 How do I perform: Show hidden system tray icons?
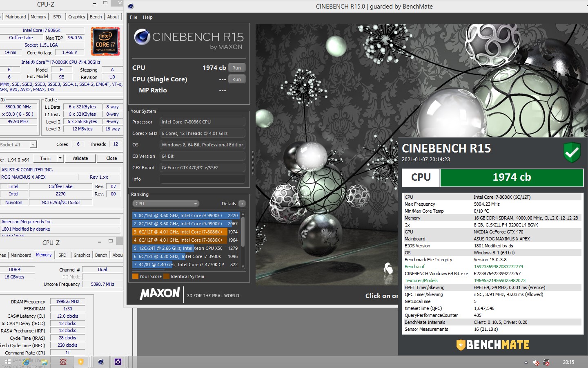[526, 362]
